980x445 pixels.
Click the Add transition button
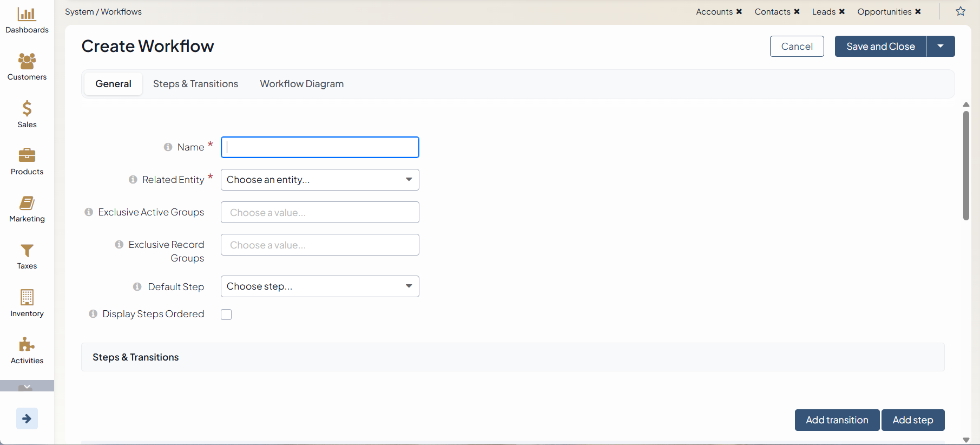(837, 420)
